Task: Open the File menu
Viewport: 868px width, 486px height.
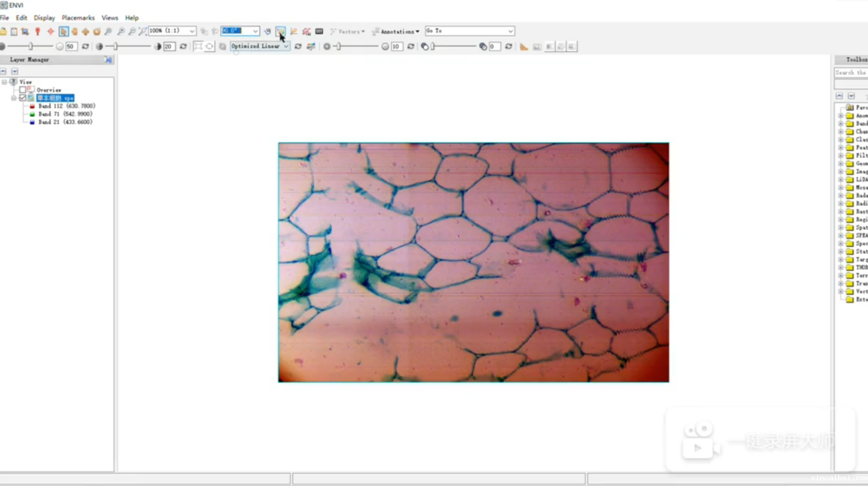Action: tap(4, 18)
